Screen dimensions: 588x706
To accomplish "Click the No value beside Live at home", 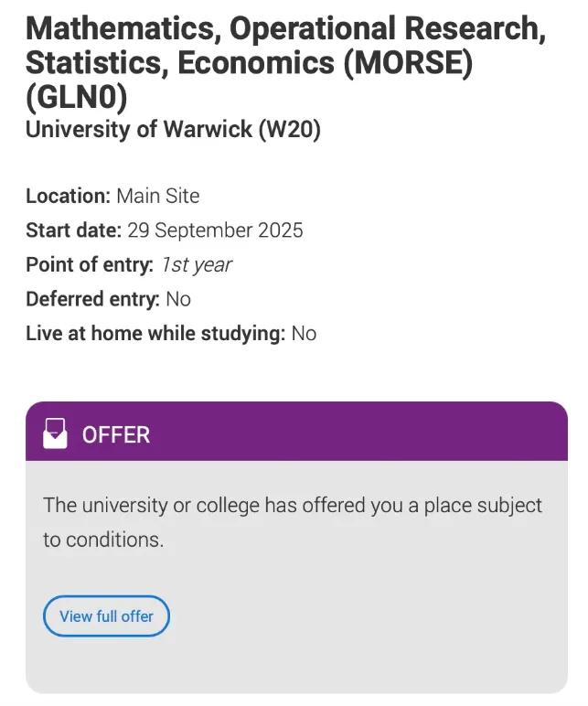I will pos(304,334).
